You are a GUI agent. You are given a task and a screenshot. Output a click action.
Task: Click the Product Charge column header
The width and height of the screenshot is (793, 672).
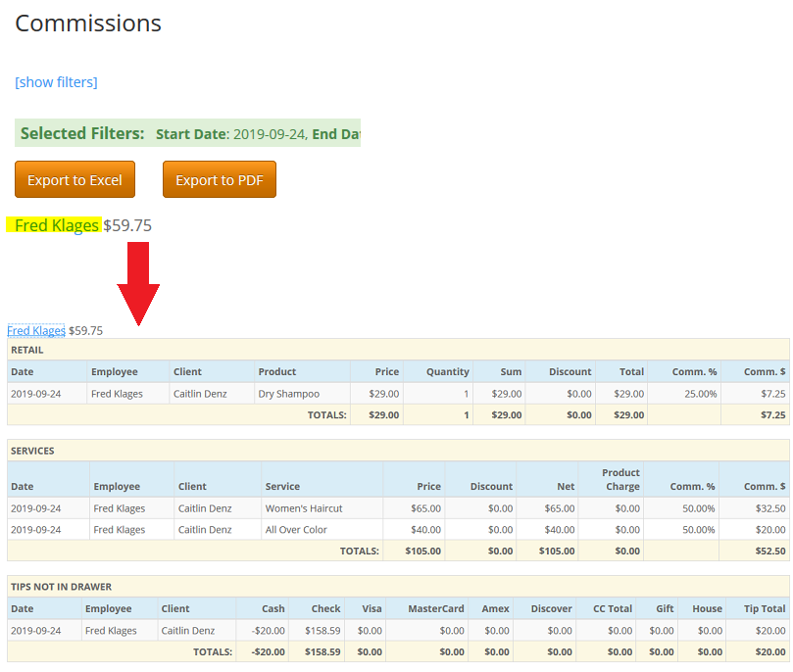pos(620,479)
